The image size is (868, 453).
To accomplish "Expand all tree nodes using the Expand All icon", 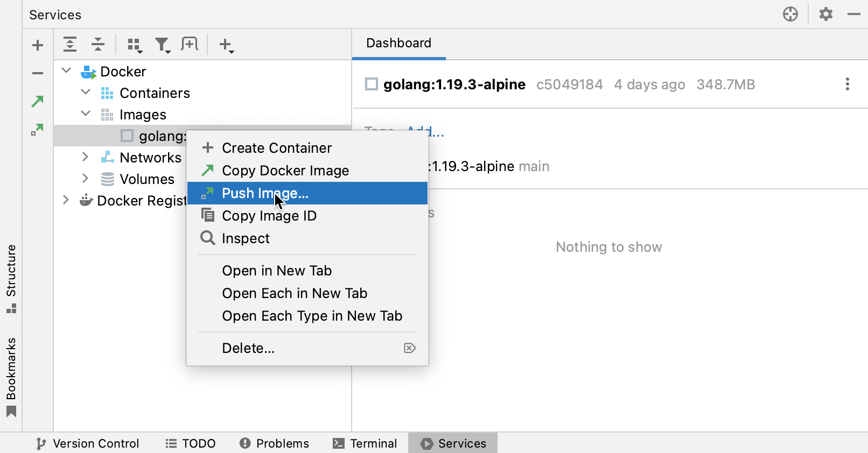I will click(70, 45).
